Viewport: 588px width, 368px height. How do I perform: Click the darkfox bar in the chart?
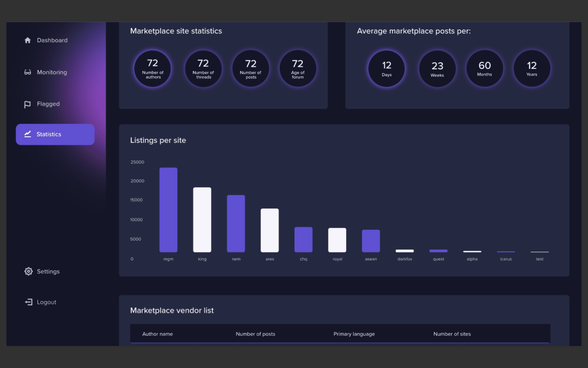(405, 251)
